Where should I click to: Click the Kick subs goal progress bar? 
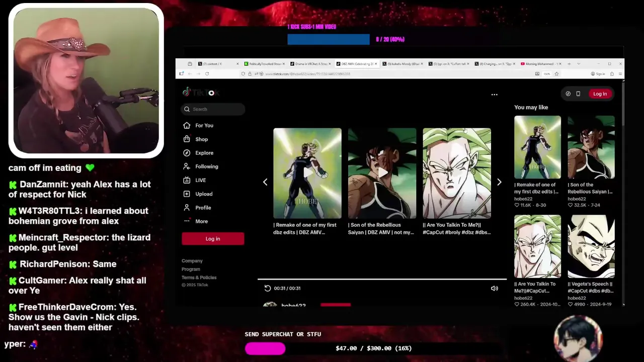click(329, 39)
